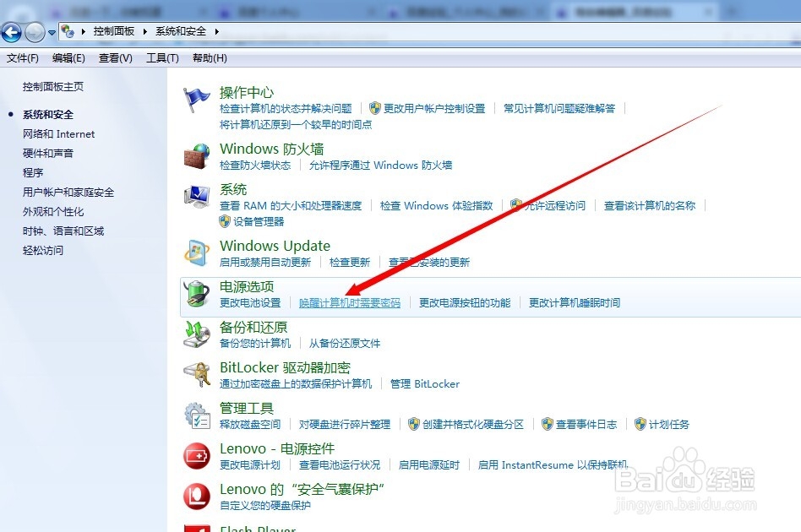Open 更改计算机睡眠时间

575,303
